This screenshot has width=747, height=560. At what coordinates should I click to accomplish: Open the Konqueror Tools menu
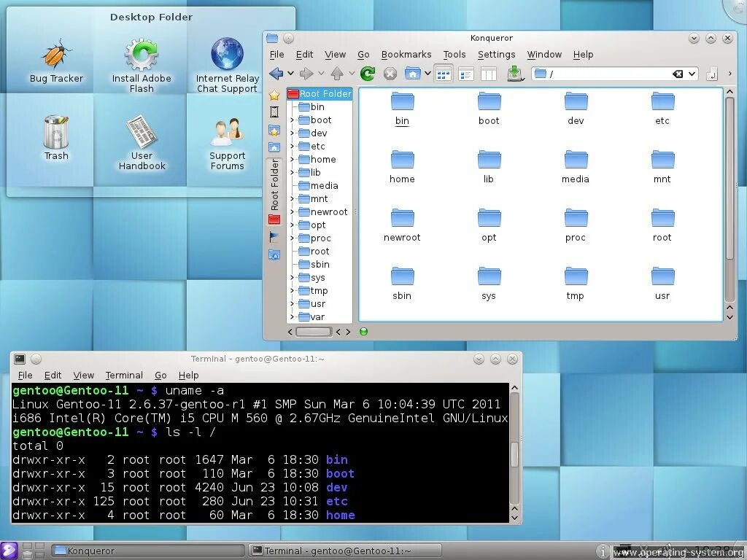pyautogui.click(x=454, y=54)
